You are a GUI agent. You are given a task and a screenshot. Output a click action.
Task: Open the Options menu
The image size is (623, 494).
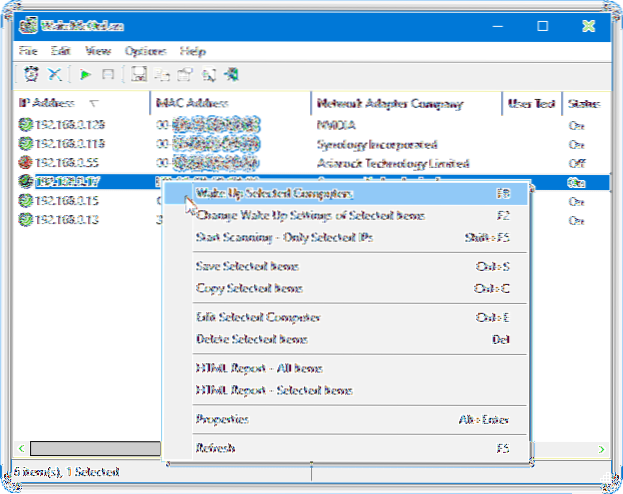click(x=146, y=50)
